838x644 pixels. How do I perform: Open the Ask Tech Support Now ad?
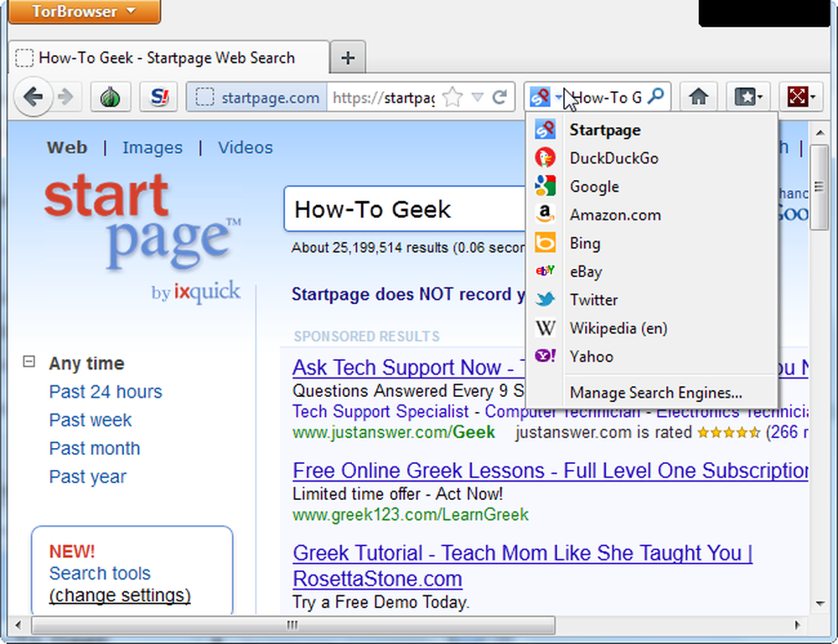tap(409, 368)
